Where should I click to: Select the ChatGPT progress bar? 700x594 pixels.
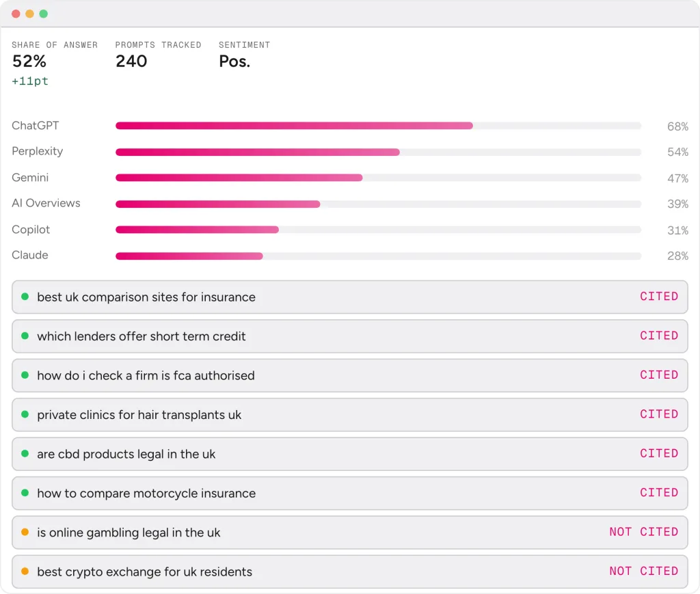[378, 126]
